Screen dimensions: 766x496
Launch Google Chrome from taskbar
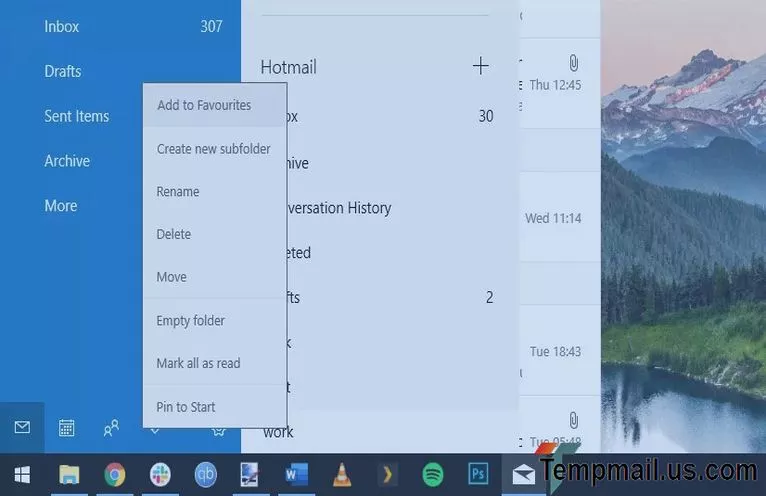tap(115, 474)
